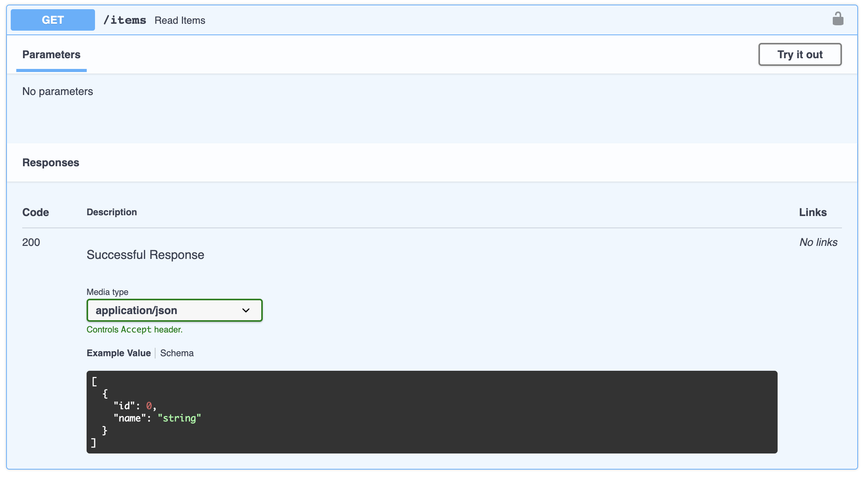Viewport: 868px width, 478px height.
Task: Click the Code column header
Action: click(35, 212)
